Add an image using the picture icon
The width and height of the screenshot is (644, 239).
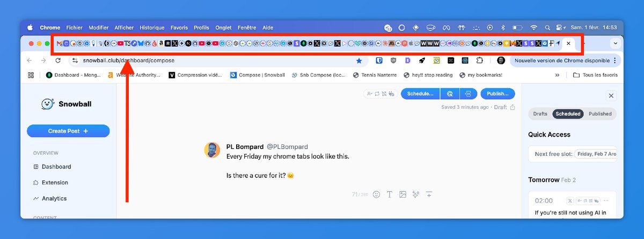click(x=402, y=194)
